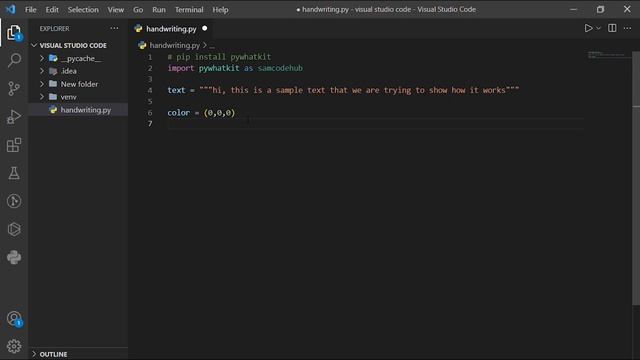Open the Git graph circular icon
640x360 pixels.
tap(14, 201)
